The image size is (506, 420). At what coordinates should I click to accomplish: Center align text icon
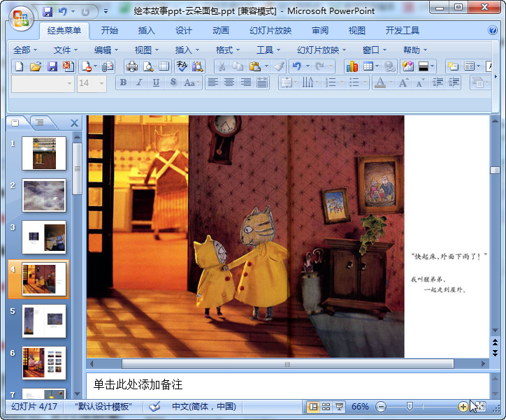click(x=229, y=82)
